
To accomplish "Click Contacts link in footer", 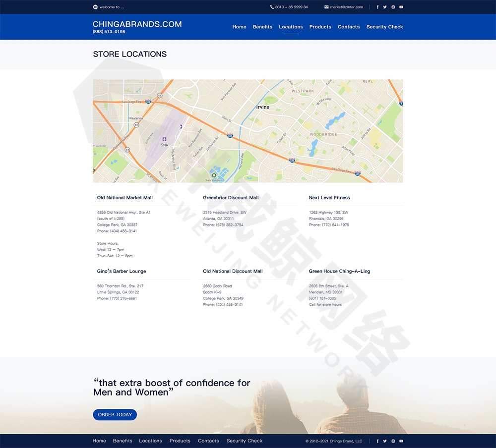I will 208,441.
